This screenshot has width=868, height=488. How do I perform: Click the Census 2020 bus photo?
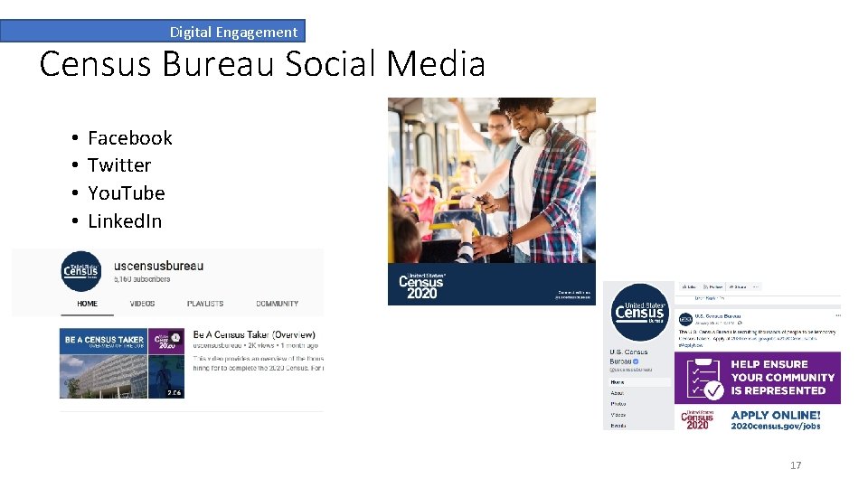coord(492,181)
